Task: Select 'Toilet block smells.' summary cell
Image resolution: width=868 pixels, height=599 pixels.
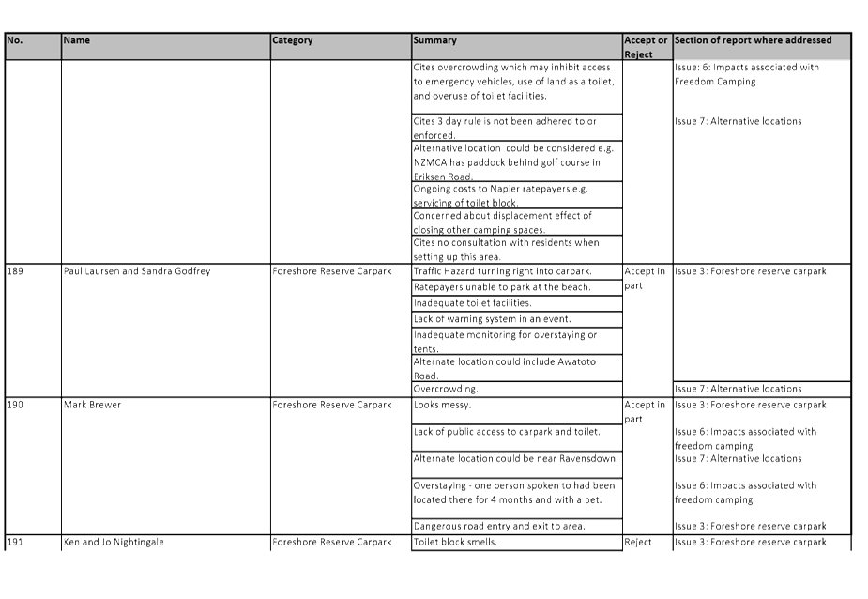Action: (517, 543)
